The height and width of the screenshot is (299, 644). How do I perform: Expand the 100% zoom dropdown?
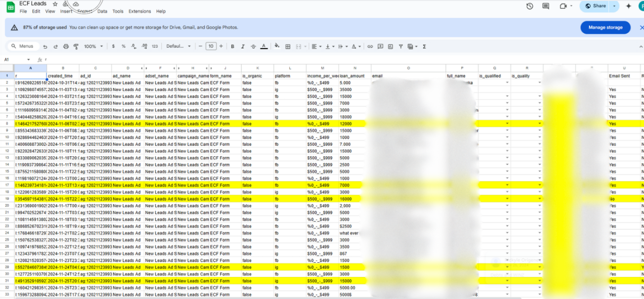(x=93, y=47)
